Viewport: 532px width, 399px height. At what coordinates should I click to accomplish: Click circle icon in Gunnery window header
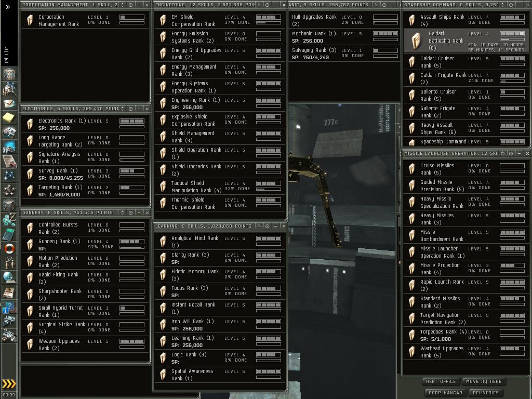click(x=130, y=212)
